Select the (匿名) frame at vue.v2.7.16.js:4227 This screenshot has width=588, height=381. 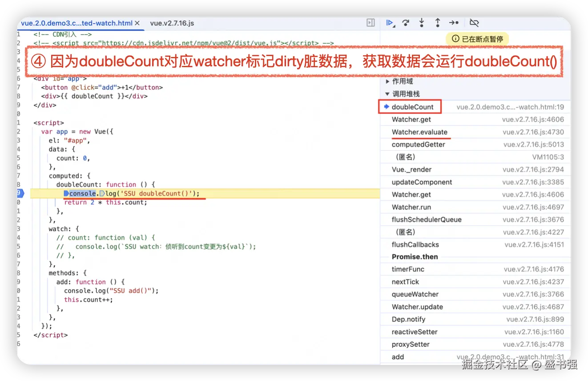pyautogui.click(x=475, y=232)
